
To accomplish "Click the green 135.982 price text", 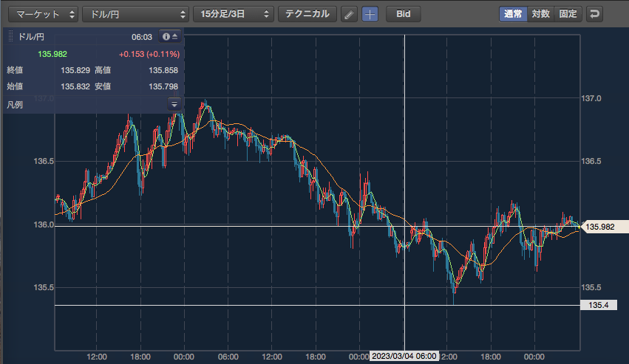I will pos(52,54).
